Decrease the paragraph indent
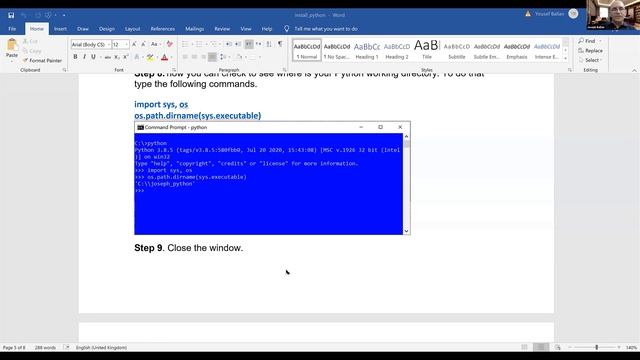The width and height of the screenshot is (640, 360). tap(229, 44)
